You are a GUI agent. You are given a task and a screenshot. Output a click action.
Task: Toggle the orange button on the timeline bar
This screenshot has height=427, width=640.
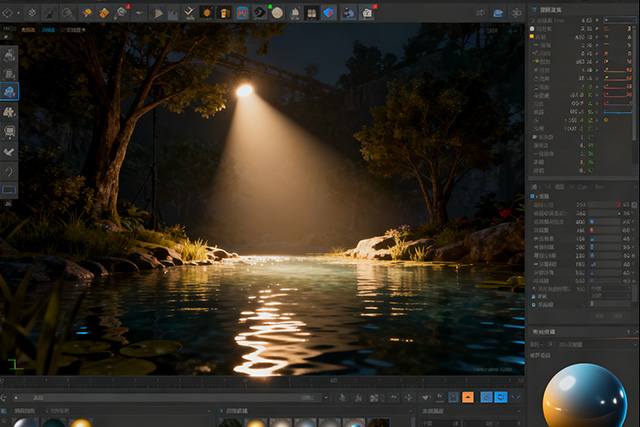tap(467, 397)
